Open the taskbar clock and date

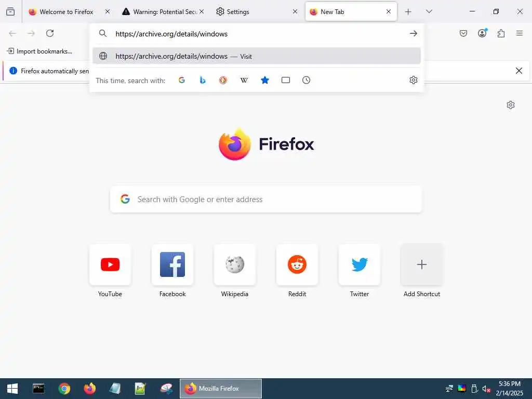tap(510, 389)
